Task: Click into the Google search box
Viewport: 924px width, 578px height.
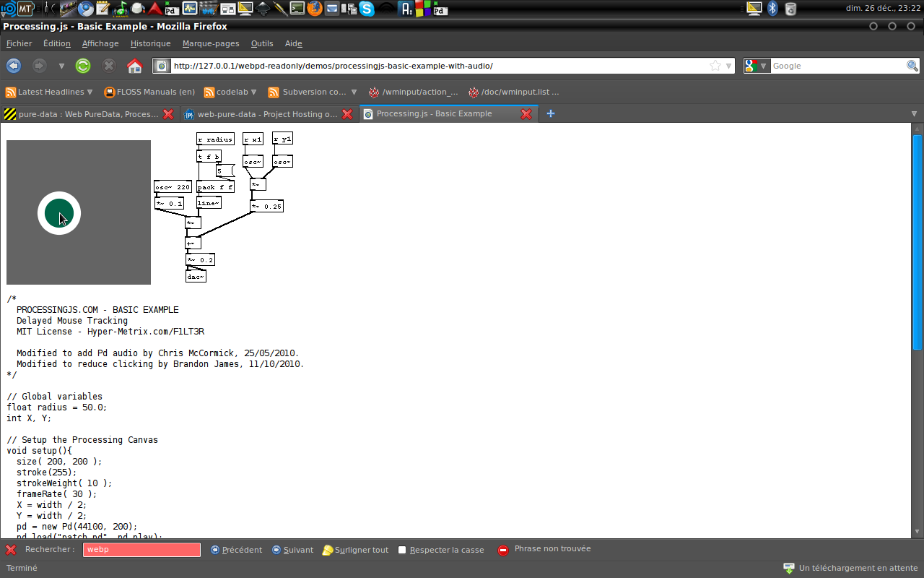Action: (x=837, y=66)
